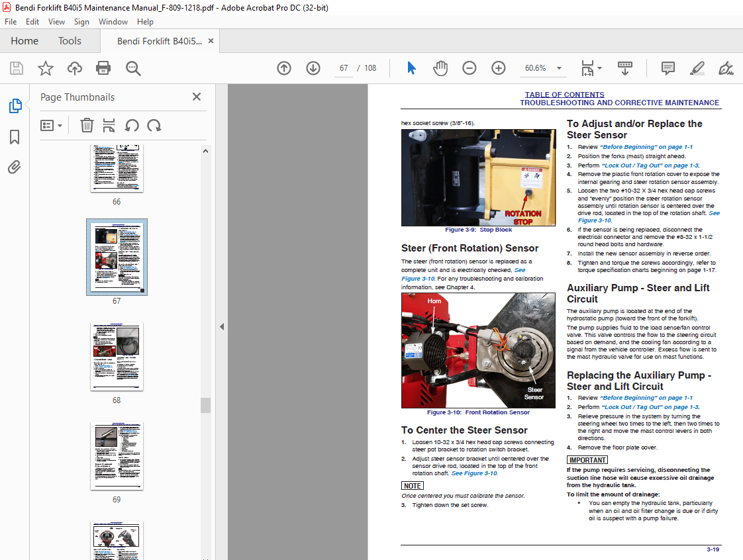Collapse the navigation pane arrow

pyautogui.click(x=222, y=326)
